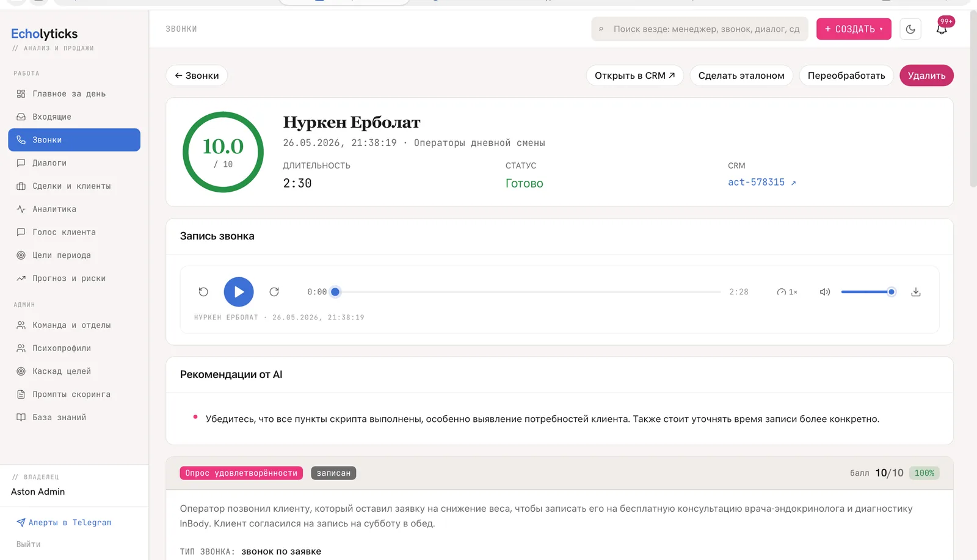Viewport: 977px width, 560px height.
Task: Open Промпты скоринга page
Action: coord(74,395)
